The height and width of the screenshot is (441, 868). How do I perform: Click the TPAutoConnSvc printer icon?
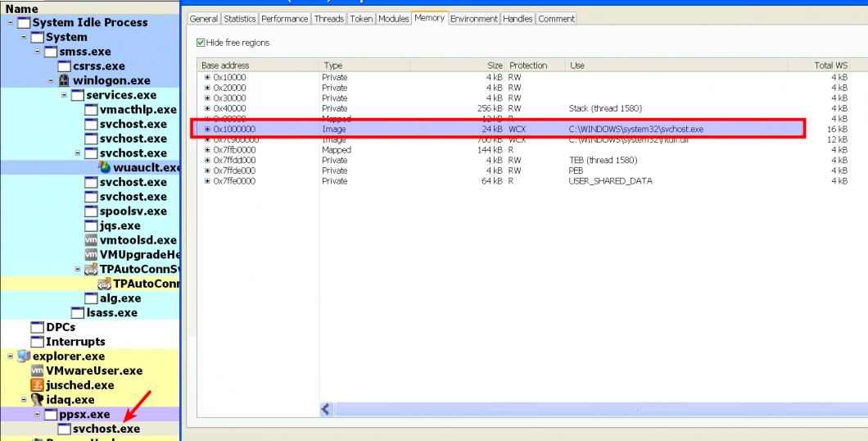click(91, 269)
